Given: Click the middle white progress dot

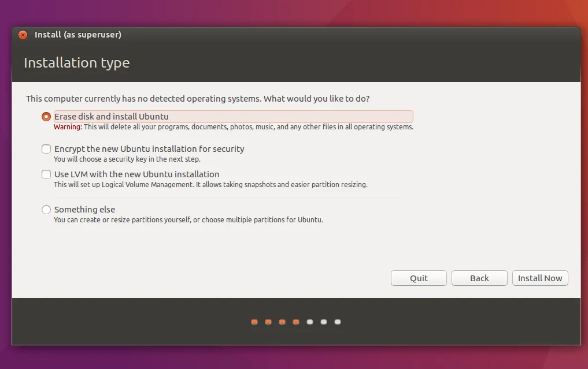Looking at the screenshot, I should (324, 322).
